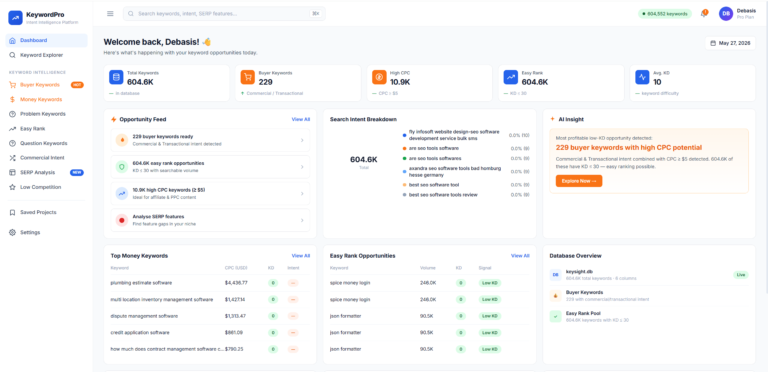
Task: Focus the search keywords input field
Action: 224,14
